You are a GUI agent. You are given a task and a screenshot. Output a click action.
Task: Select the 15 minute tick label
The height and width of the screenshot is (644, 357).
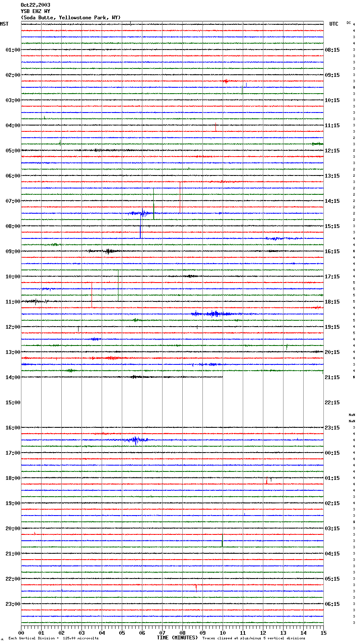click(323, 633)
